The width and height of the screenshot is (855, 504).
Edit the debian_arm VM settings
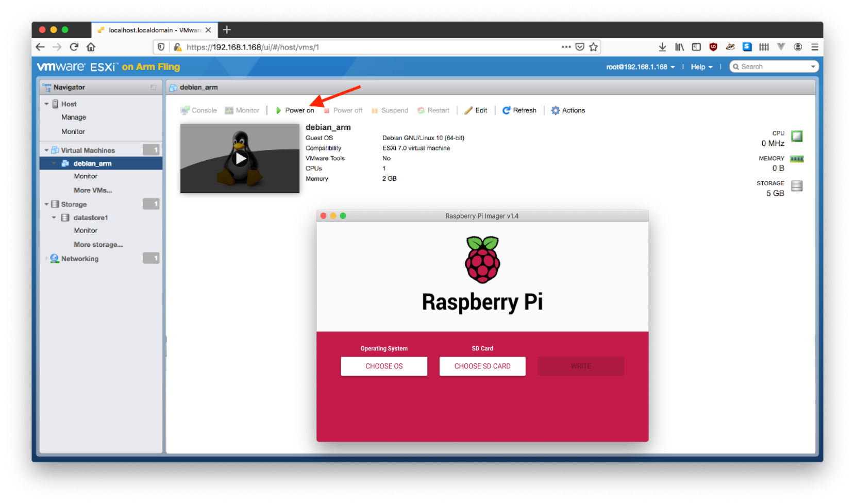coord(476,110)
